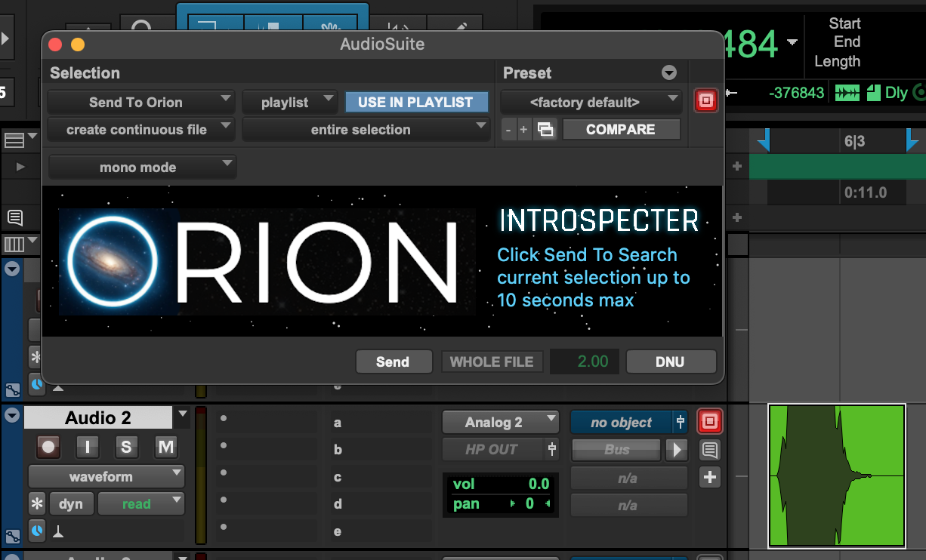This screenshot has width=926, height=560.
Task: Click the copy settings icon beside Compare
Action: coord(545,128)
